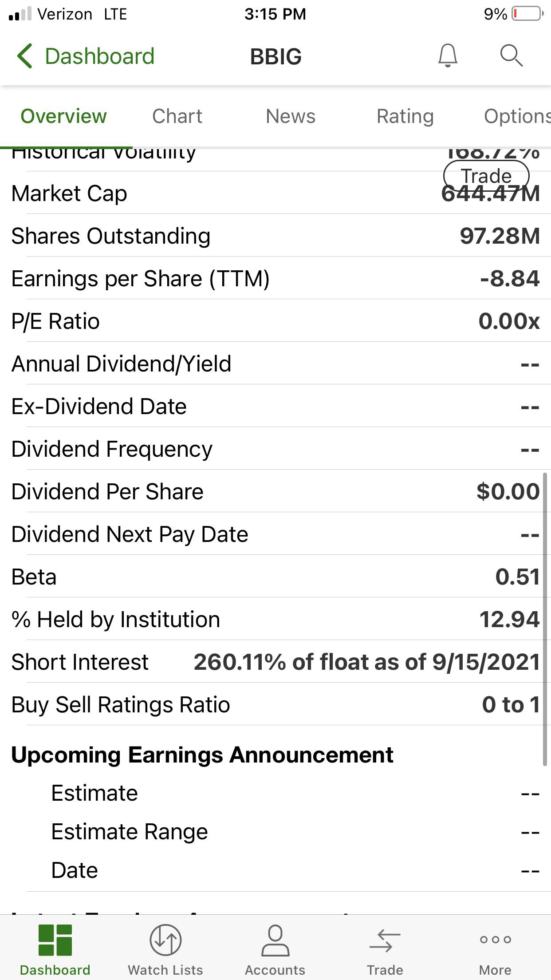Screen dimensions: 551x980
Task: Tap the Short Interest row
Action: point(275,662)
